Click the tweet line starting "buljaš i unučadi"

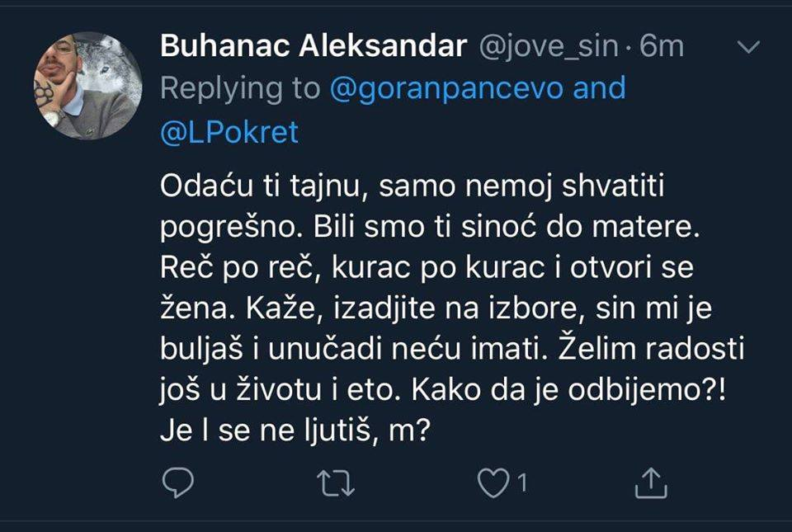click(452, 349)
